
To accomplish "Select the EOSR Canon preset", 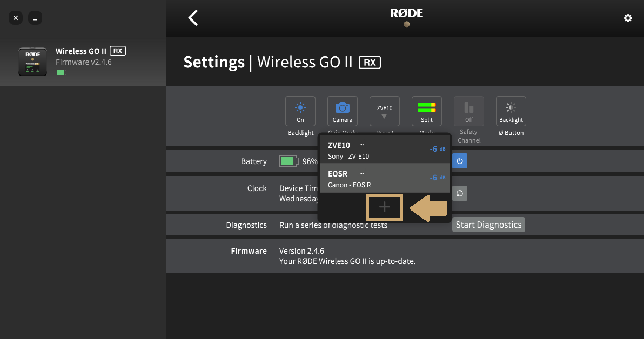I will [x=384, y=178].
